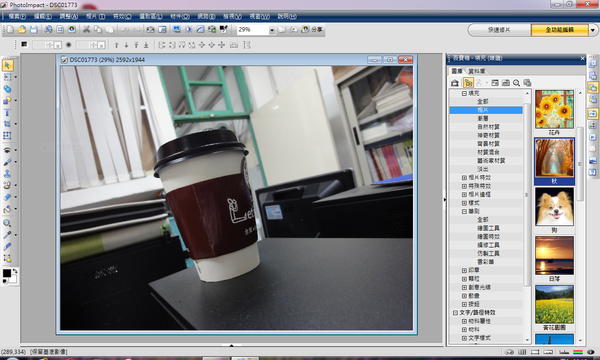Open the 特效 menu
The height and width of the screenshot is (360, 600).
pos(122,16)
